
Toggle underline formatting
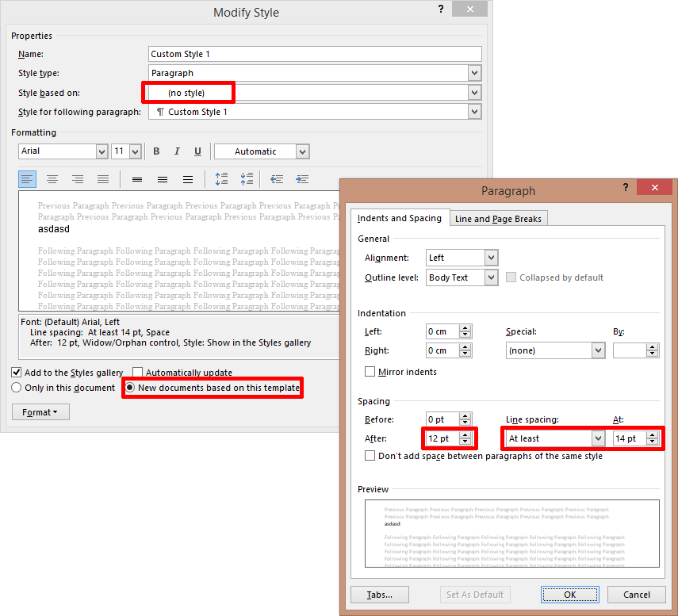pos(197,151)
